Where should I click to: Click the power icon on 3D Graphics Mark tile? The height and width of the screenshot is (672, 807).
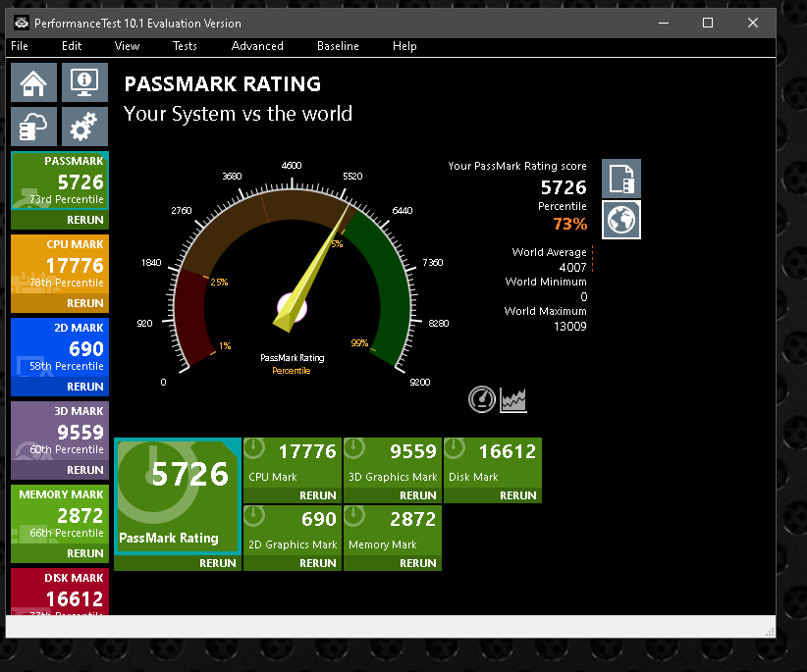pyautogui.click(x=354, y=448)
